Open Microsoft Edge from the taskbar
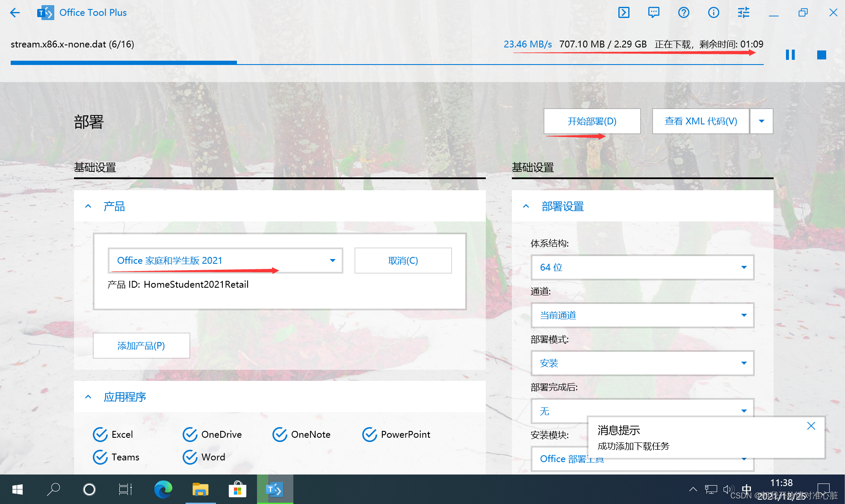This screenshot has height=504, width=845. coord(163,489)
